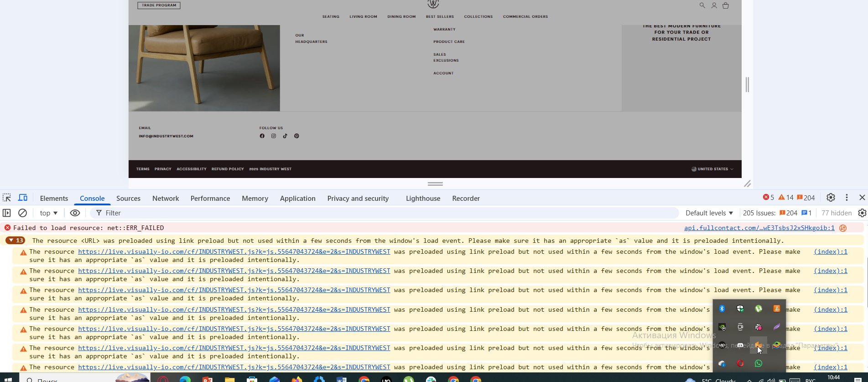Open the Product Care footer link
The image size is (868, 382).
(x=449, y=42)
